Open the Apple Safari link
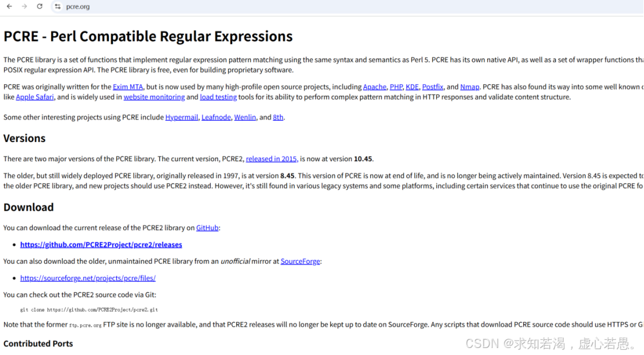 [34, 97]
